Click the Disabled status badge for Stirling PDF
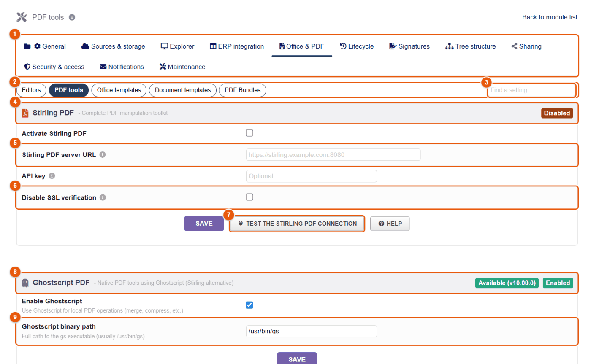591x364 pixels. pos(557,113)
